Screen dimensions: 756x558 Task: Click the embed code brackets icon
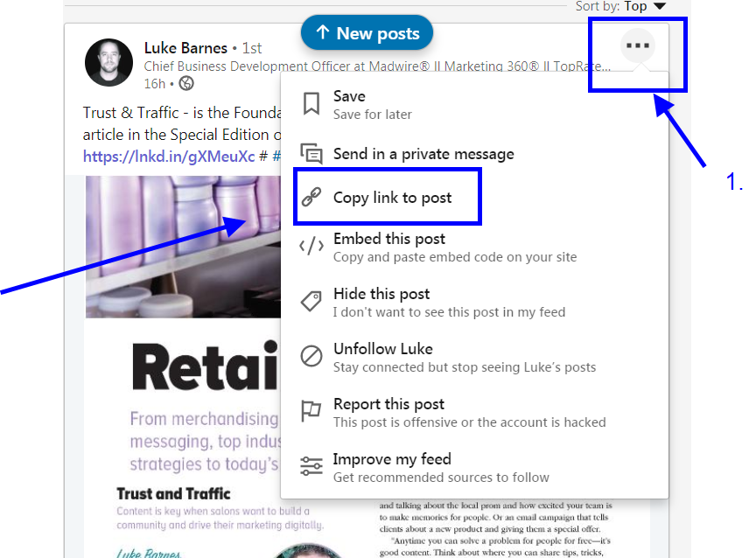pos(311,246)
